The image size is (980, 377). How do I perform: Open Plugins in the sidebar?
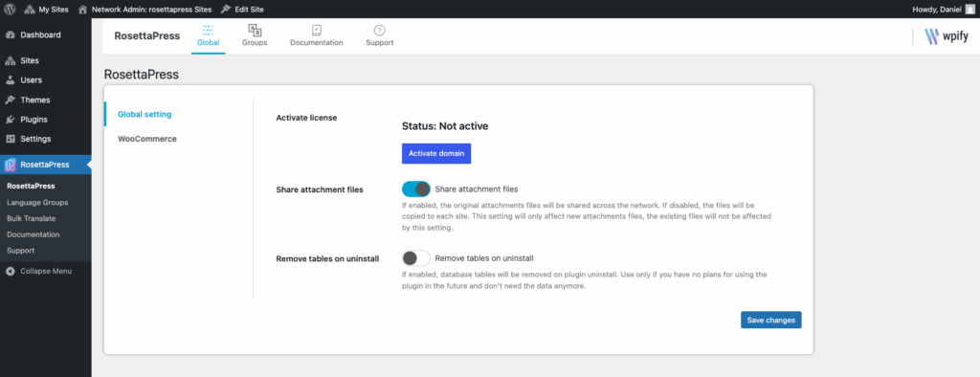point(46,120)
